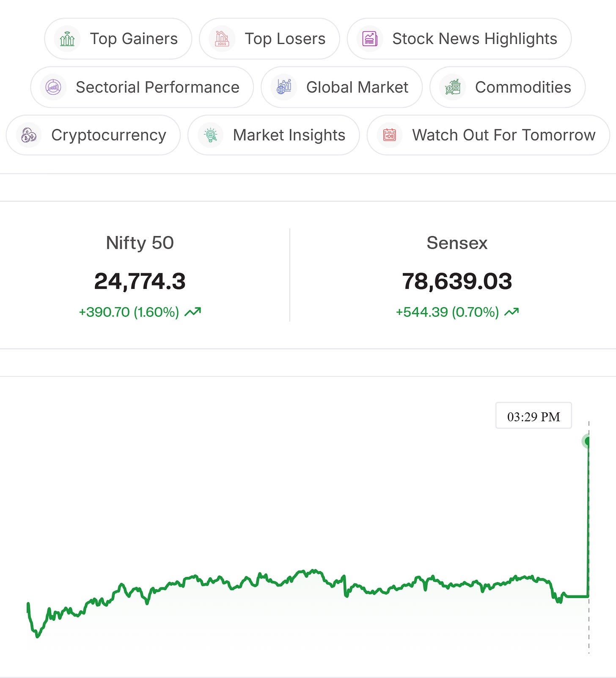Open the Top Gainers section
The height and width of the screenshot is (678, 616).
coord(118,39)
